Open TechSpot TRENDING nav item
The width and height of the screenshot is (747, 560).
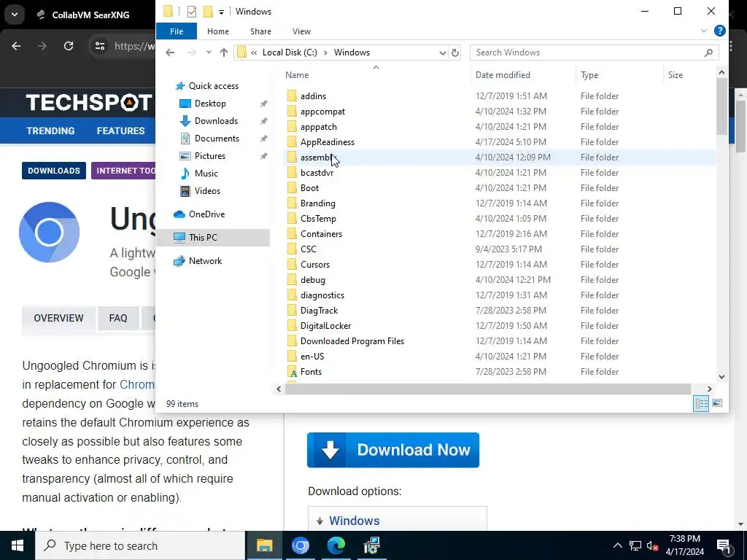(50, 131)
